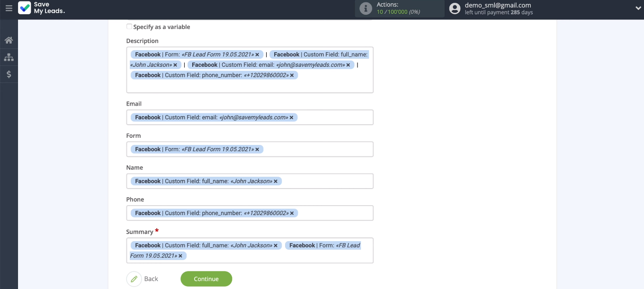Remove phone_number tag in Phone field
Screen dimensions: 644x289
292,213
